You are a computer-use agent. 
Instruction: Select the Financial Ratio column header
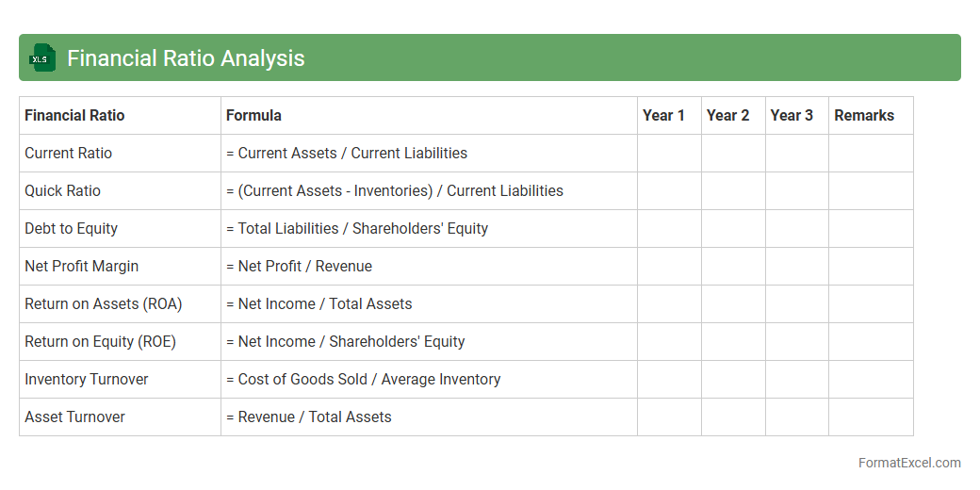click(x=74, y=116)
